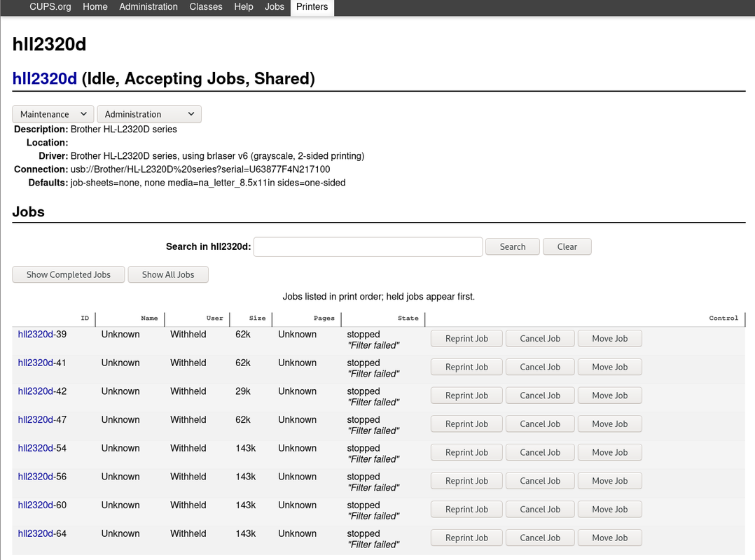Cancel job hll2320d-56

click(540, 481)
